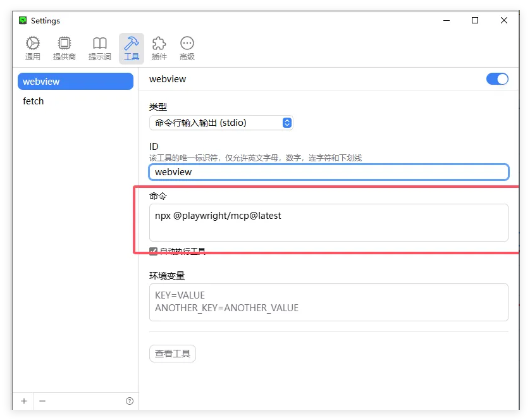
Task: Add a new tool with plus icon
Action: (24, 401)
